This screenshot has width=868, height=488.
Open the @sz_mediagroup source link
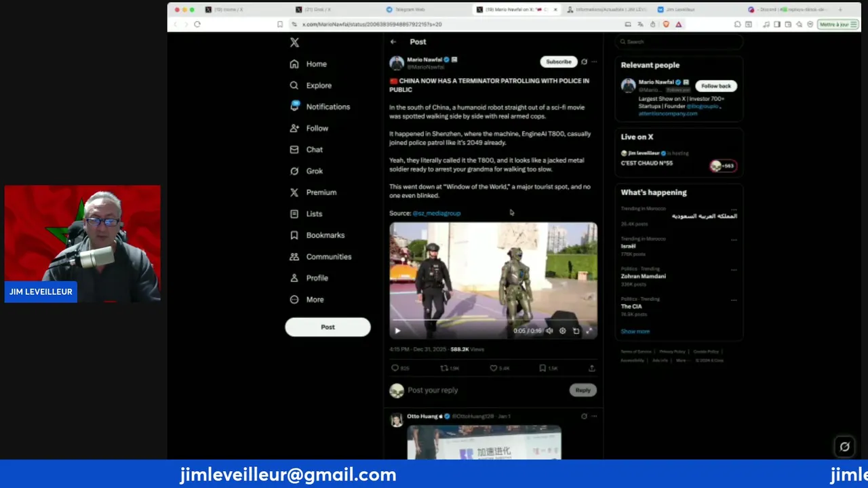(x=436, y=213)
